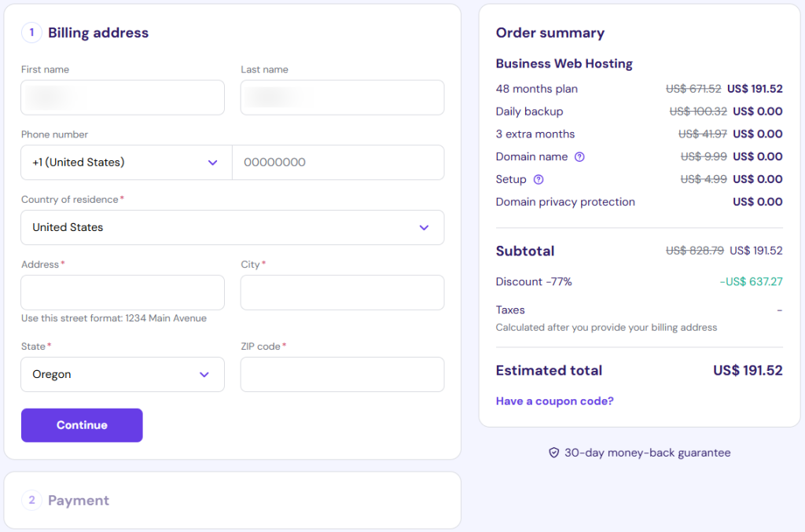The height and width of the screenshot is (532, 805).
Task: Click the City input field
Action: pyautogui.click(x=343, y=292)
